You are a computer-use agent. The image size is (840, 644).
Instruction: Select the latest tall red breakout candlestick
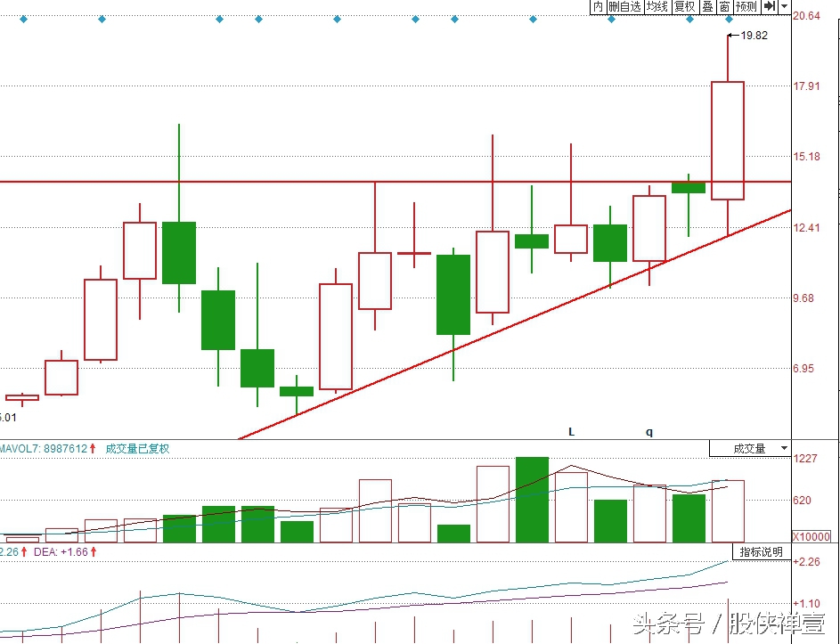pyautogui.click(x=727, y=140)
